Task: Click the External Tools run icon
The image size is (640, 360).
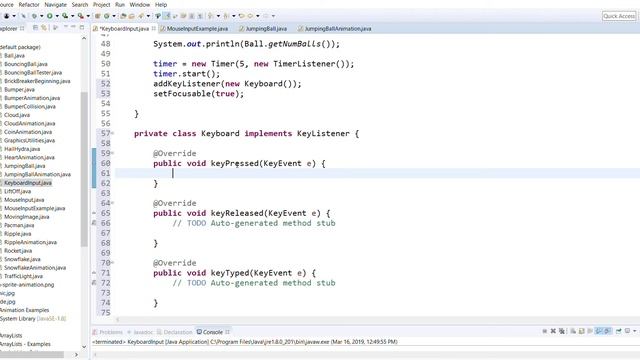Action: point(80,16)
